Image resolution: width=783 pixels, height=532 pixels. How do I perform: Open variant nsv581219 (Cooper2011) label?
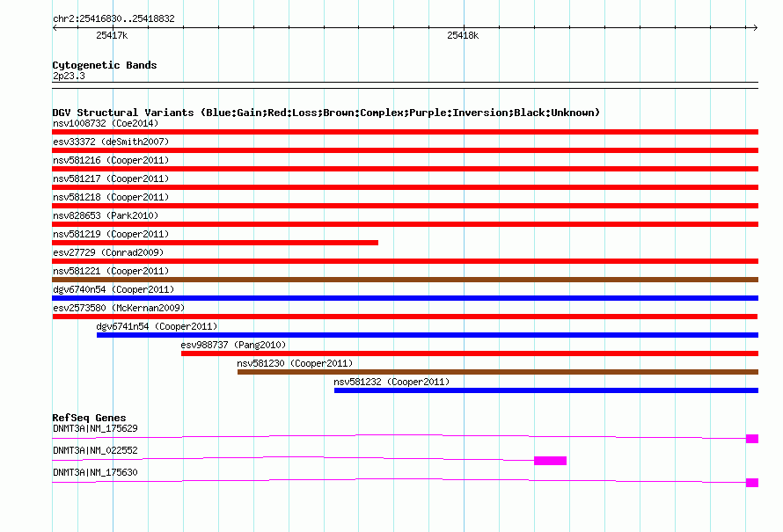(x=111, y=234)
